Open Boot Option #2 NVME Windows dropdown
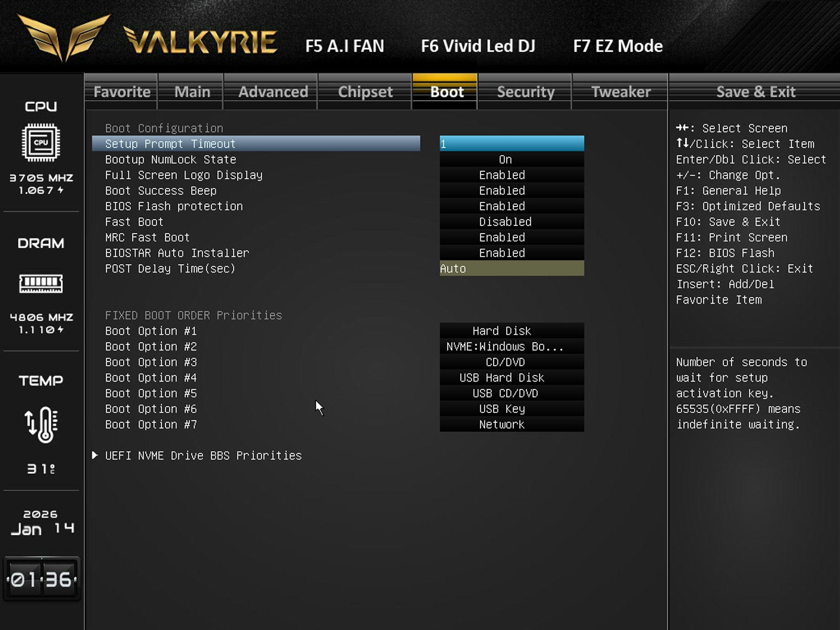 click(x=511, y=346)
